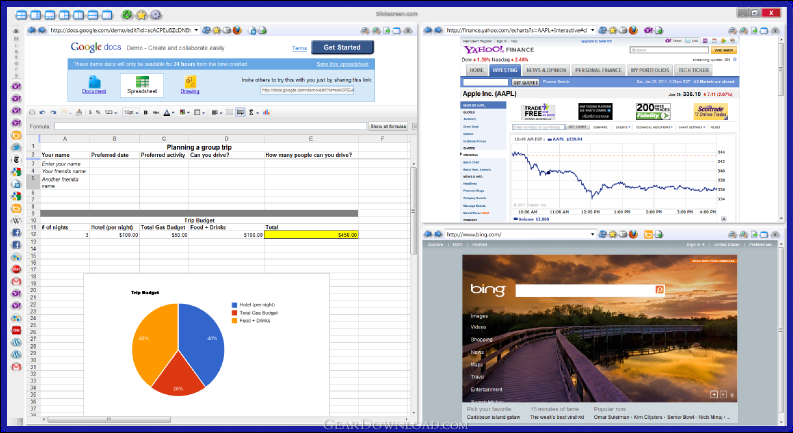This screenshot has width=793, height=433.
Task: Click the GET QUOTES button
Action: pyautogui.click(x=525, y=82)
